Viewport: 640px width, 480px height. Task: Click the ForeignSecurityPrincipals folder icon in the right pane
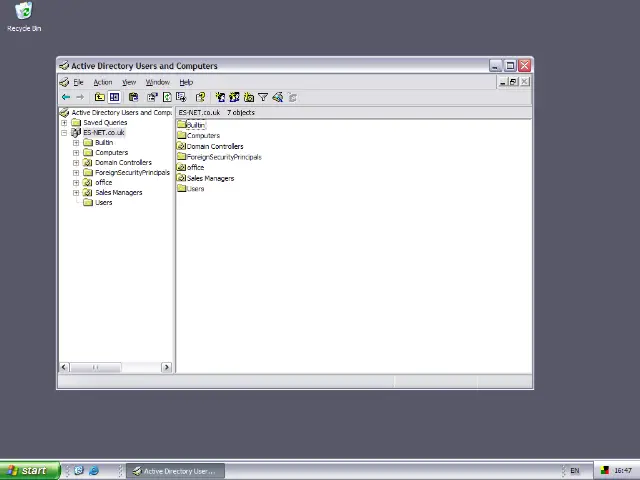(182, 156)
